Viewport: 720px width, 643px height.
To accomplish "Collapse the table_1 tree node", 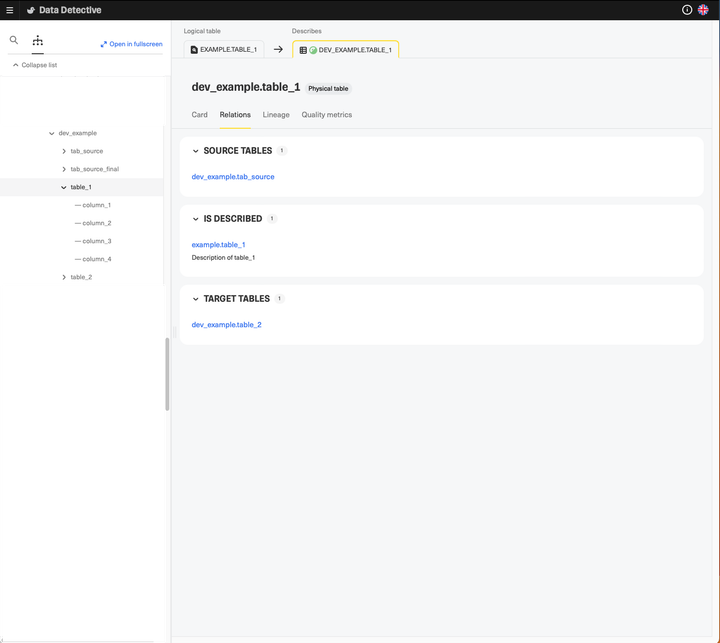I will (64, 187).
